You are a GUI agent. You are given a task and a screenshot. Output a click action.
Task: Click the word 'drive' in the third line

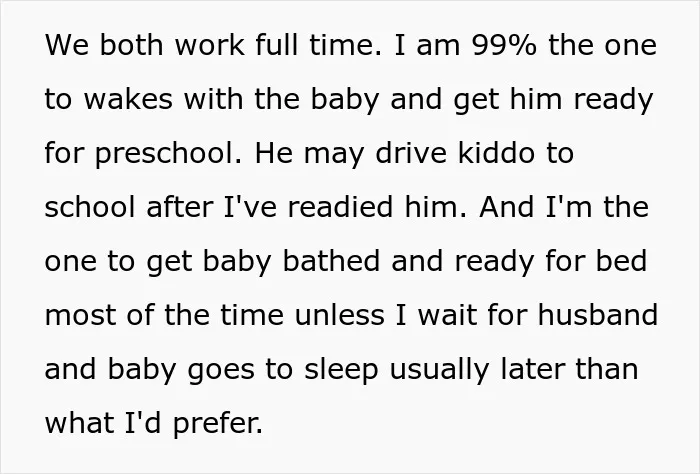(x=411, y=153)
